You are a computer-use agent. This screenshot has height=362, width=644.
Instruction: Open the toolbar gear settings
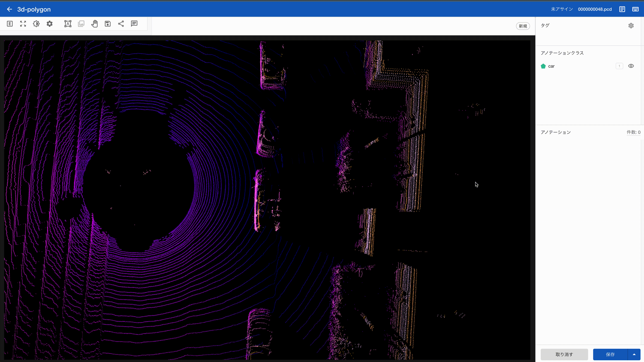[x=49, y=24]
